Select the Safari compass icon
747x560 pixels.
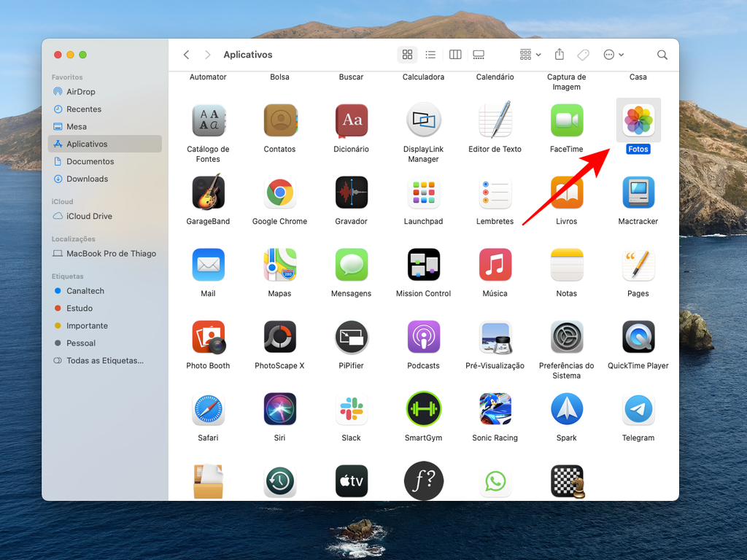[208, 409]
